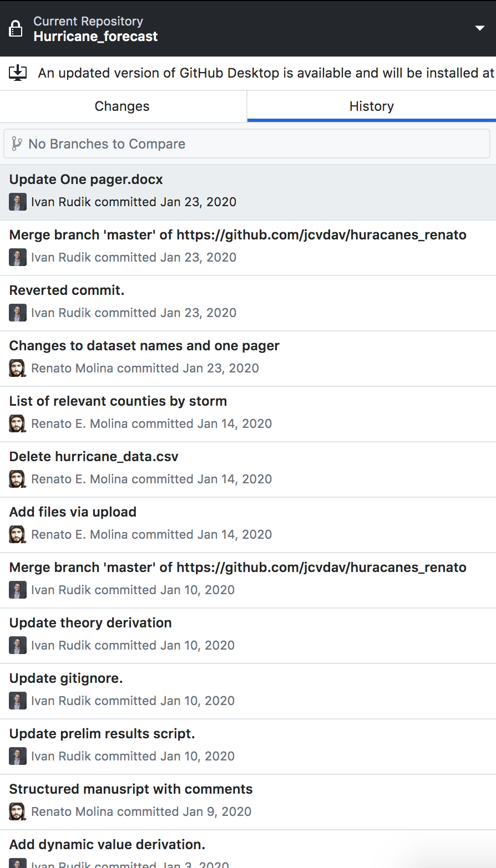This screenshot has height=868, width=496.
Task: Click the repository lock icon
Action: click(16, 29)
